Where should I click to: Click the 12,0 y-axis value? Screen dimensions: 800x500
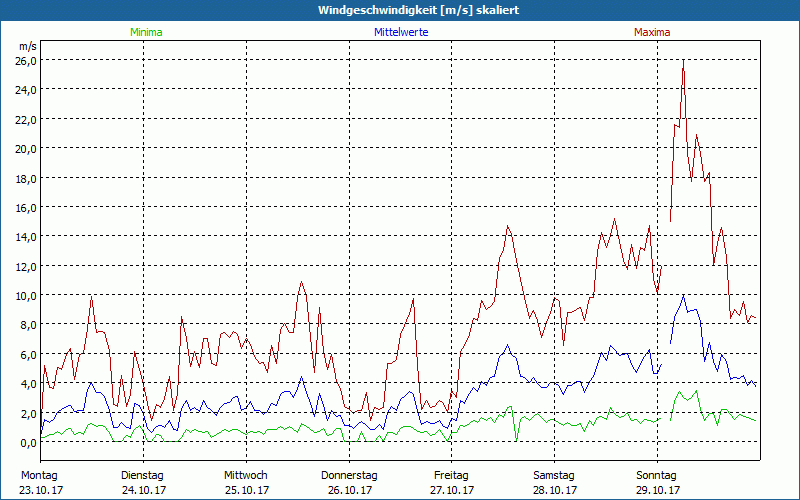(27, 266)
